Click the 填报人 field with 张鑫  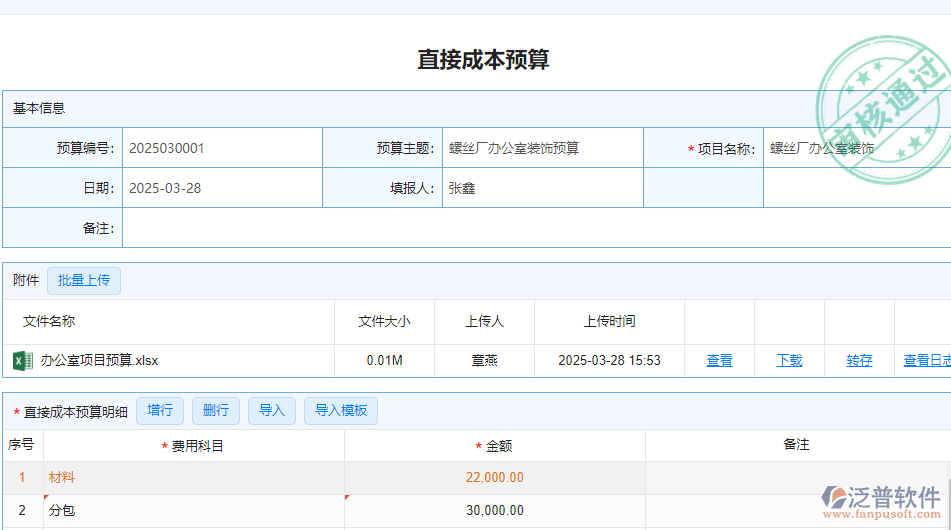(541, 188)
